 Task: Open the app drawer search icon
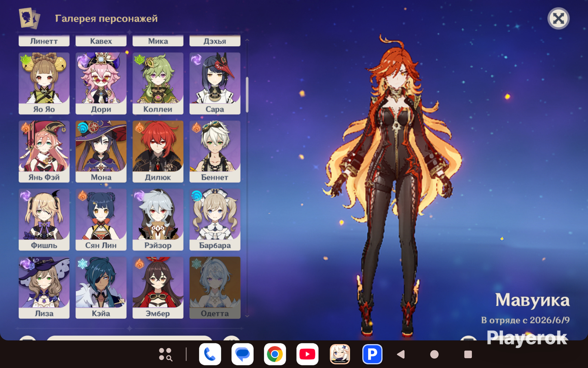pyautogui.click(x=165, y=354)
